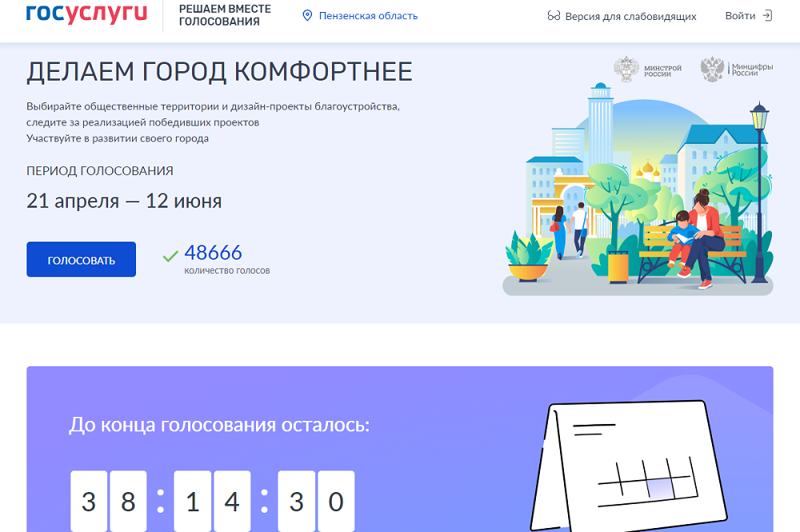The height and width of the screenshot is (532, 800).
Task: Click the countdown digit 0
Action: (x=336, y=502)
